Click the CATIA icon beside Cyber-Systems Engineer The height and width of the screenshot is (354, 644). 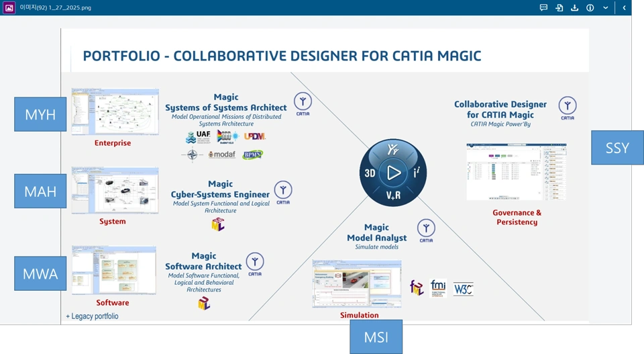283,192
